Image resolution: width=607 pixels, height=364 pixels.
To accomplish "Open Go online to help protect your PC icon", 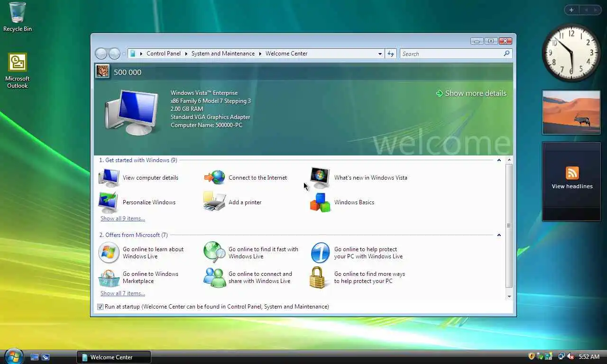I will (x=320, y=253).
